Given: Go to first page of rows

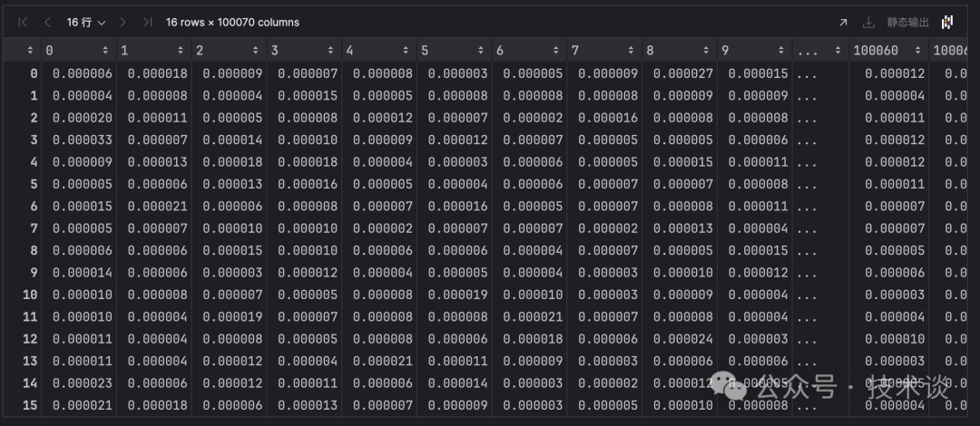Looking at the screenshot, I should (23, 23).
